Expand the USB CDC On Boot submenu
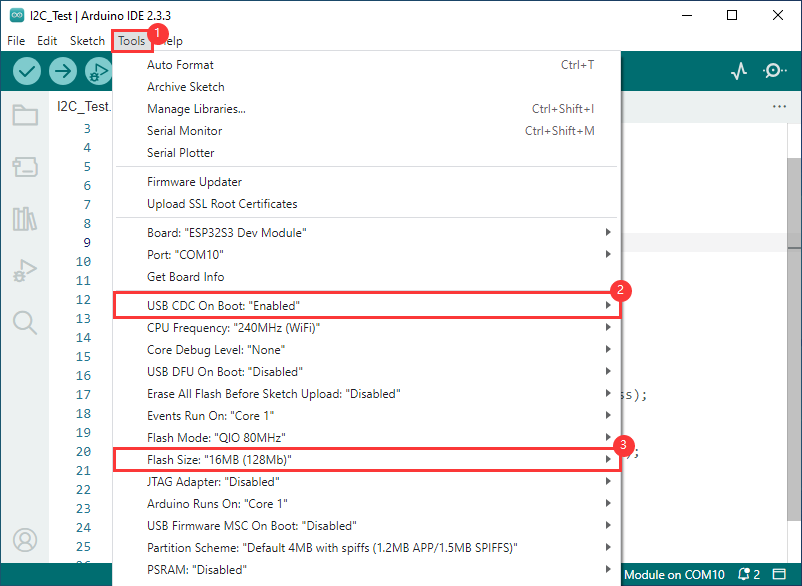The height and width of the screenshot is (586, 802). [x=366, y=305]
